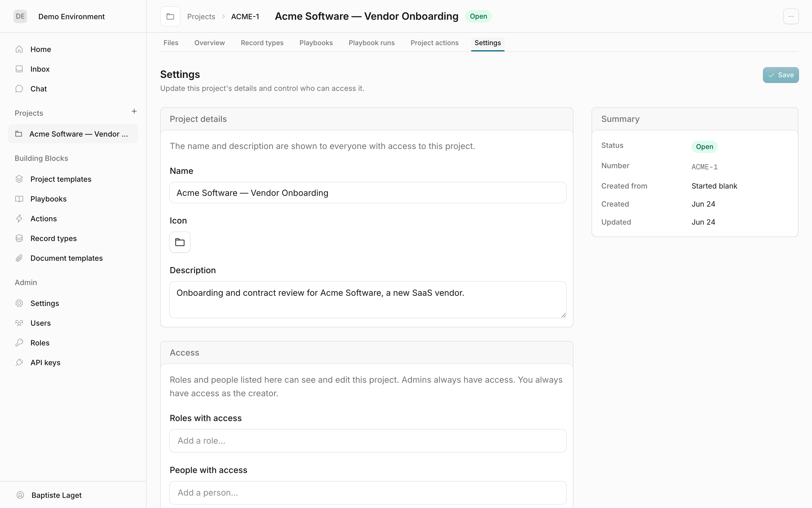Edit the Description text area
Image resolution: width=812 pixels, height=508 pixels.
(x=368, y=299)
